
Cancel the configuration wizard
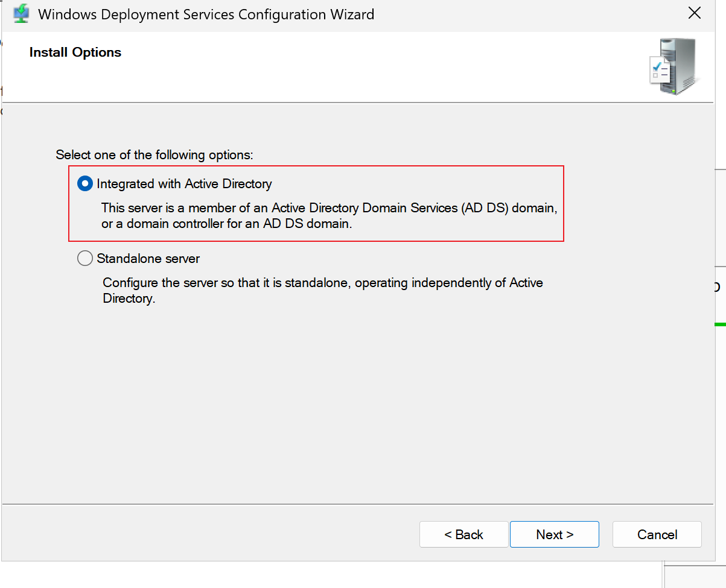(x=657, y=534)
